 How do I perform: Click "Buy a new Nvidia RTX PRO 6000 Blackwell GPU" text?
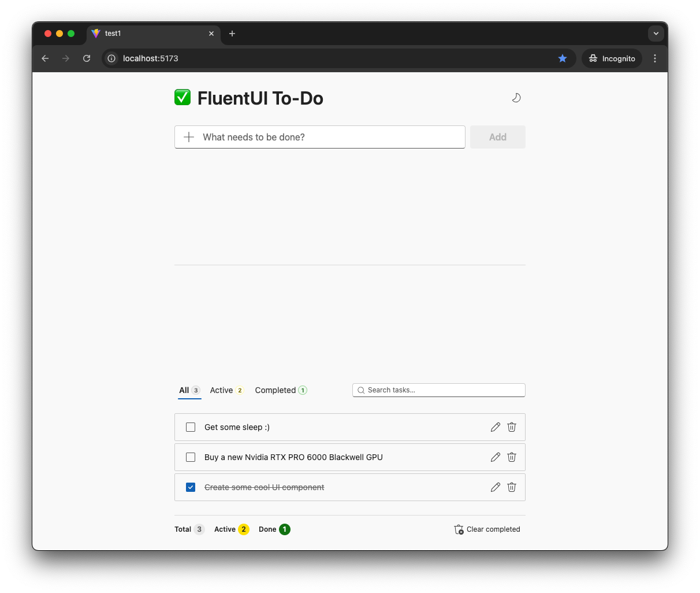[293, 457]
